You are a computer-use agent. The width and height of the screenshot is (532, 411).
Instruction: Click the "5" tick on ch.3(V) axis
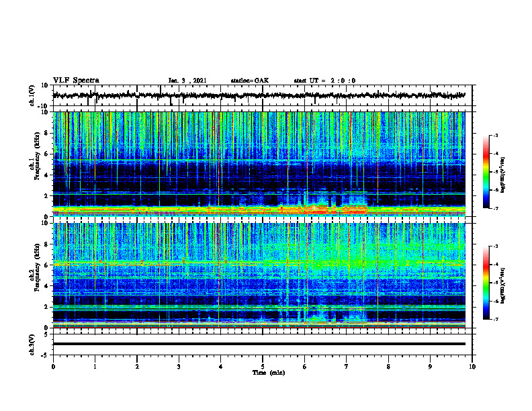click(x=47, y=334)
